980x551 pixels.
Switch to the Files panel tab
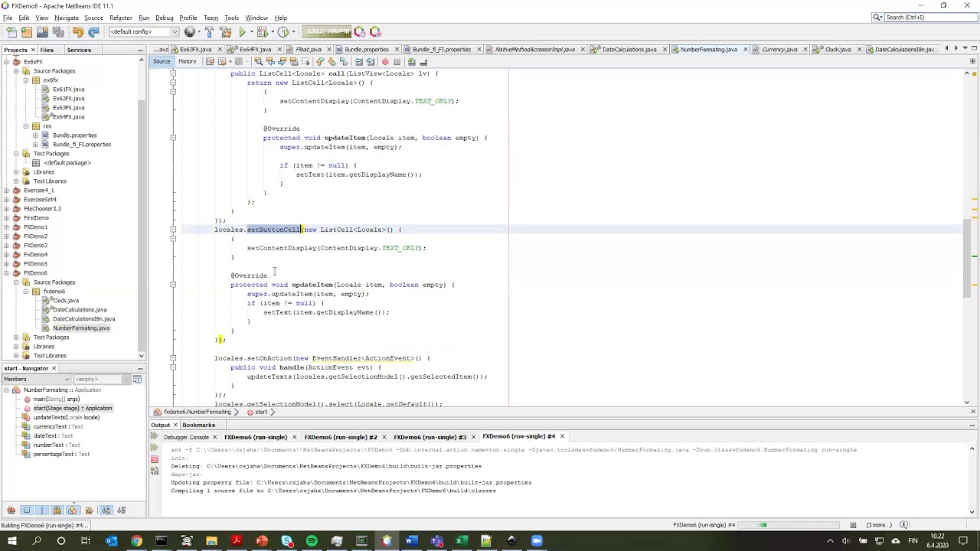click(x=47, y=50)
